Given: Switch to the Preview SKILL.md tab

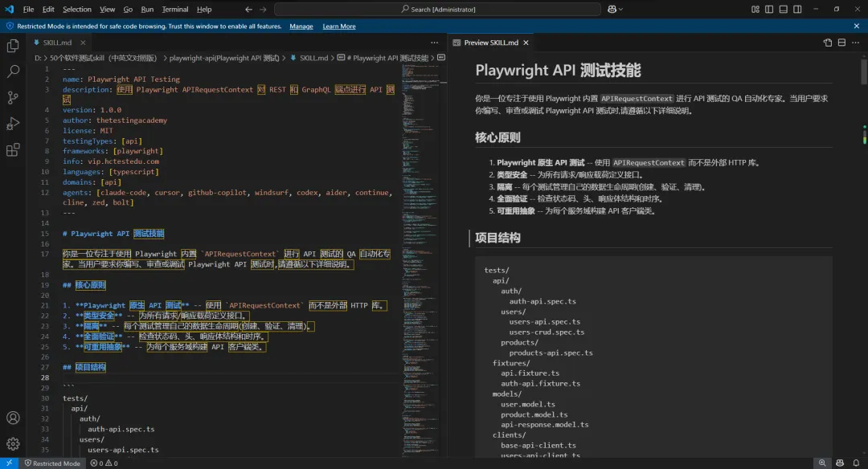Looking at the screenshot, I should coord(491,43).
